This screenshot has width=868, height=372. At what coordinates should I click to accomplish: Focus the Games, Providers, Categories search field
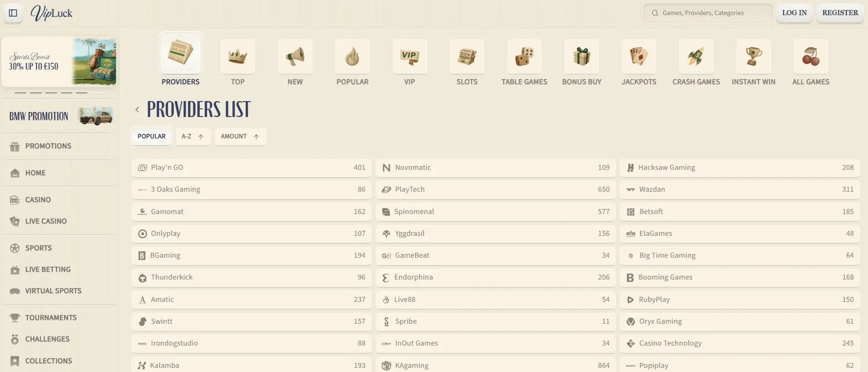708,13
